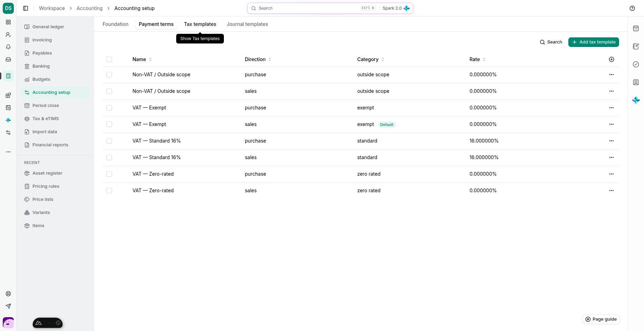Click the DS workspace avatar

click(8, 8)
